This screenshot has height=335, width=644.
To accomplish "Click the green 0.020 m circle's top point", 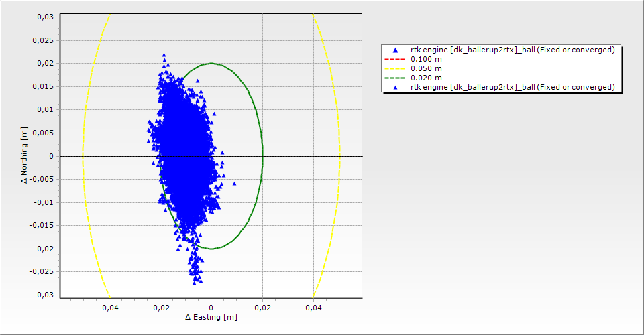I will click(x=211, y=64).
